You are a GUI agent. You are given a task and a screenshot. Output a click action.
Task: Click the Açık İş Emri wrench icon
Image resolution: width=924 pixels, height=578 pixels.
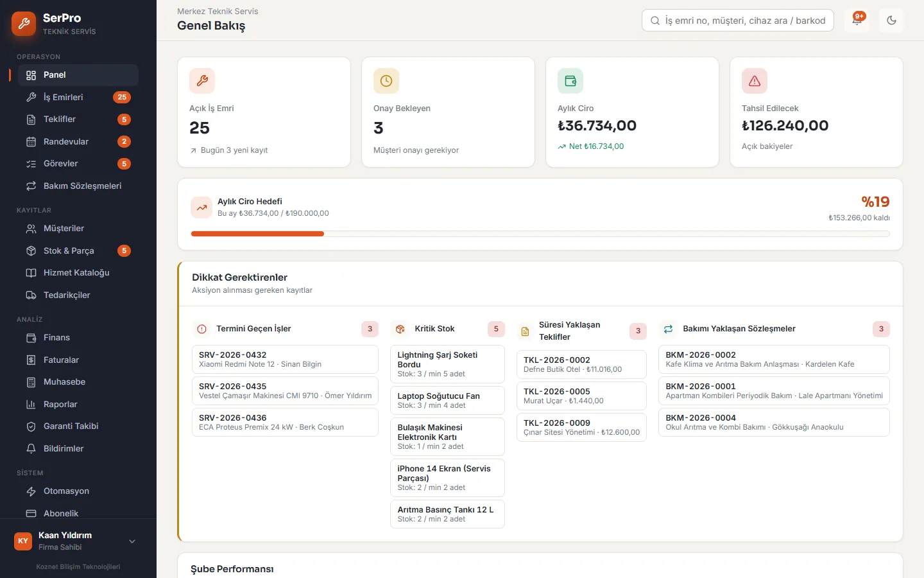(x=202, y=81)
